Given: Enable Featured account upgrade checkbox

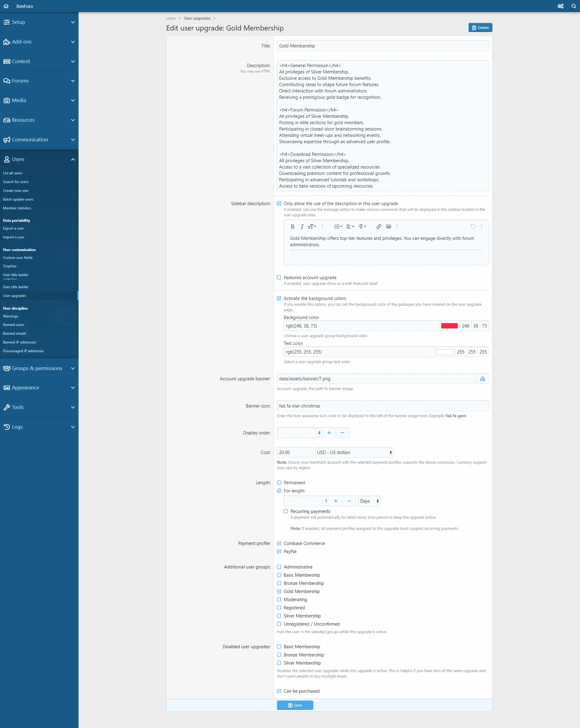Looking at the screenshot, I should [x=279, y=277].
